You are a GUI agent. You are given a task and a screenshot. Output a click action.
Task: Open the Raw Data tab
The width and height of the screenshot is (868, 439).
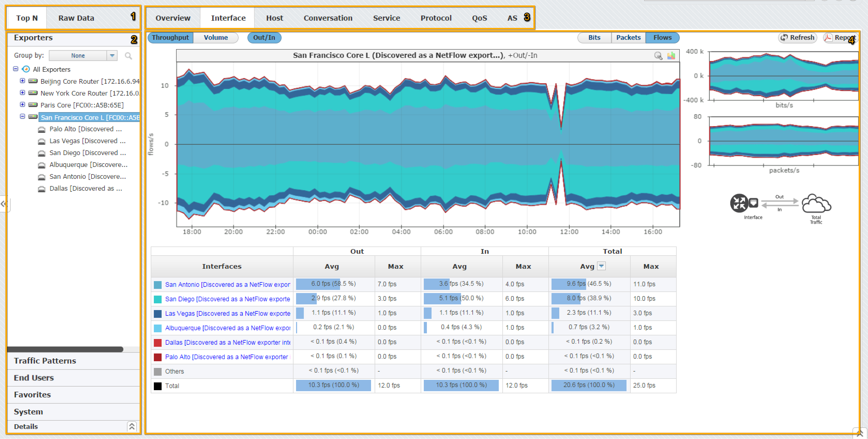click(76, 18)
